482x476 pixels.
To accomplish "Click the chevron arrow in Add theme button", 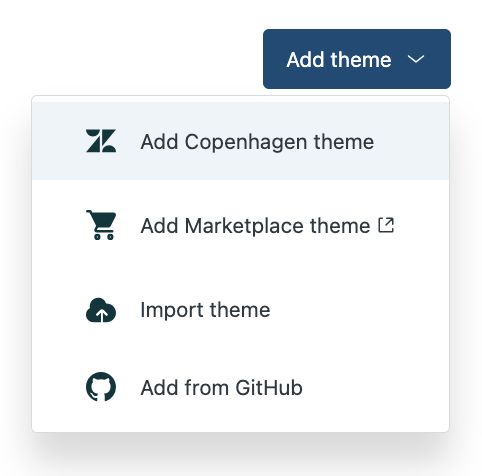I will coord(416,59).
